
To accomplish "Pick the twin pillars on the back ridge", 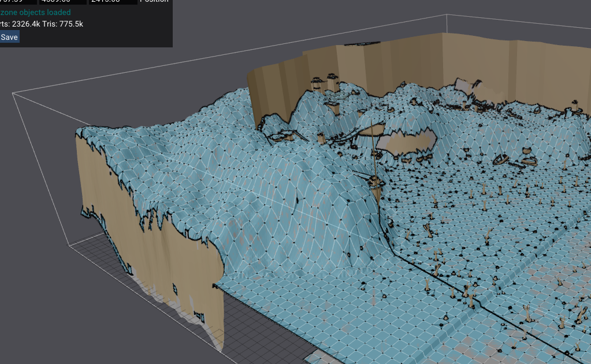I will tap(324, 84).
